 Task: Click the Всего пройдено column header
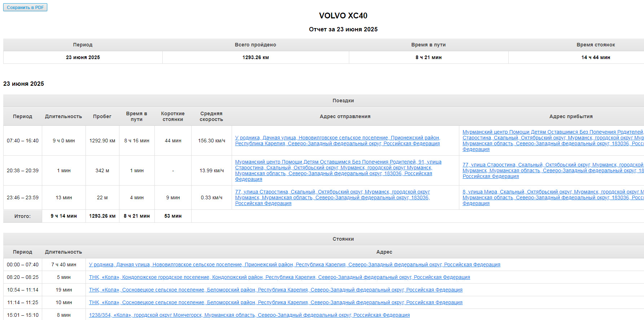click(255, 45)
